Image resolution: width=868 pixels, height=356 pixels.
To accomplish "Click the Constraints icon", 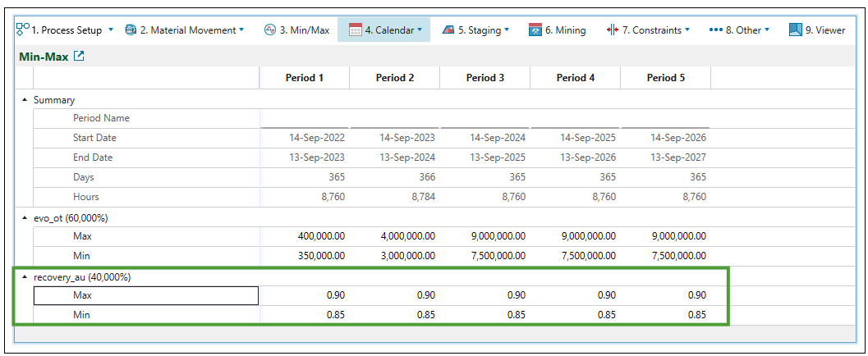I will [612, 30].
